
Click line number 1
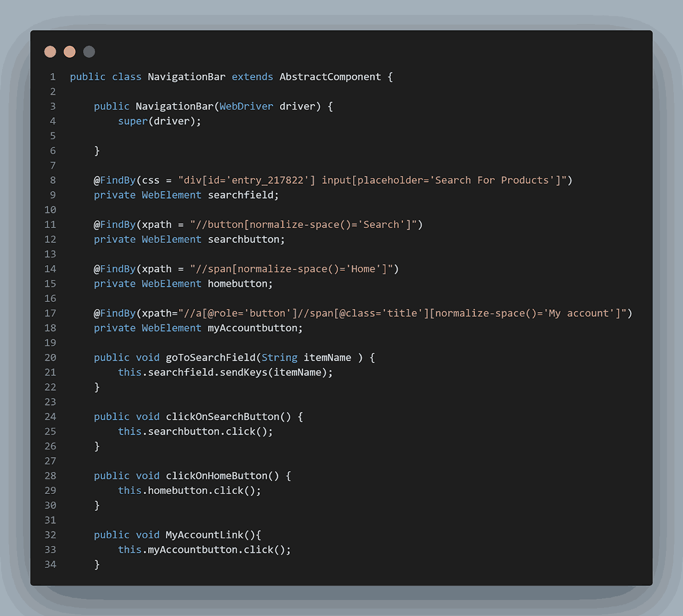coord(53,77)
